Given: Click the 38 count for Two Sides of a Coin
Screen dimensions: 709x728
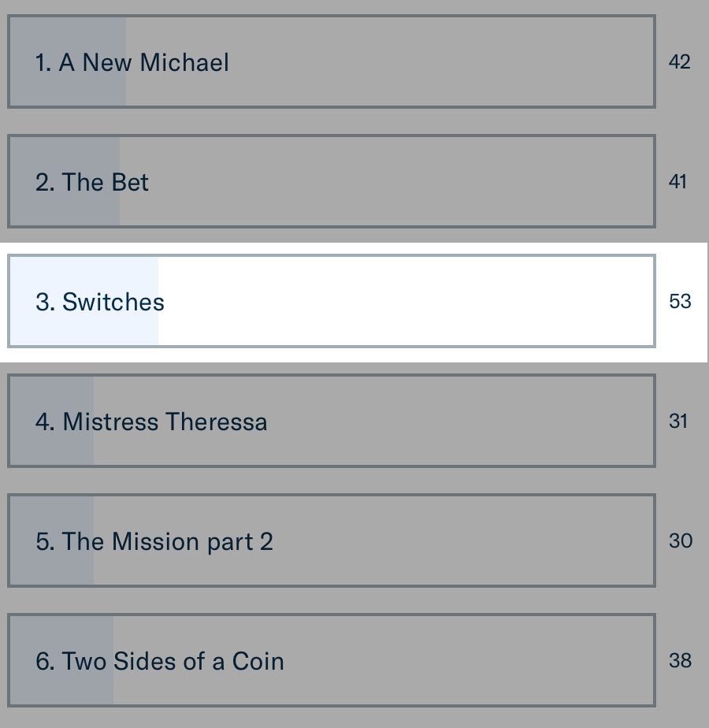Looking at the screenshot, I should [680, 661].
